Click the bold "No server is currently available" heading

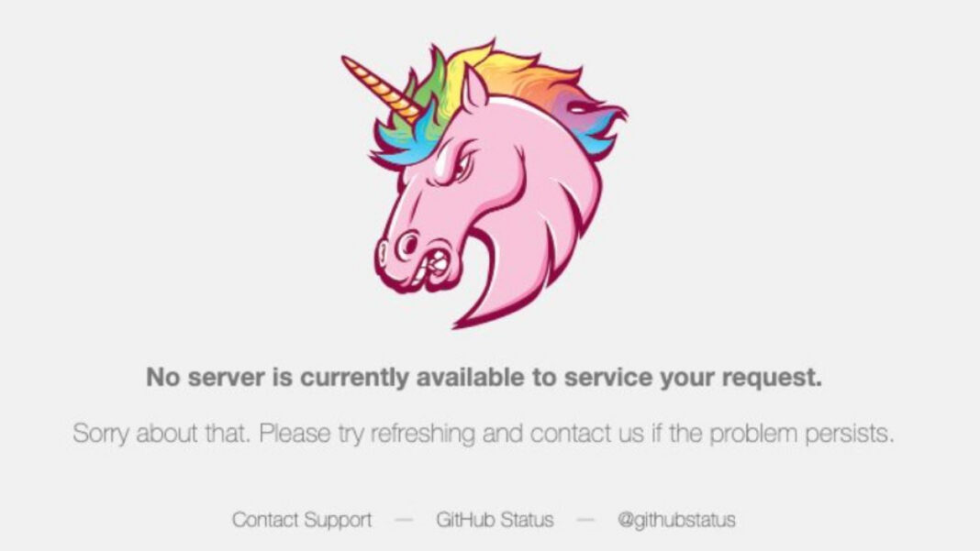coord(484,378)
